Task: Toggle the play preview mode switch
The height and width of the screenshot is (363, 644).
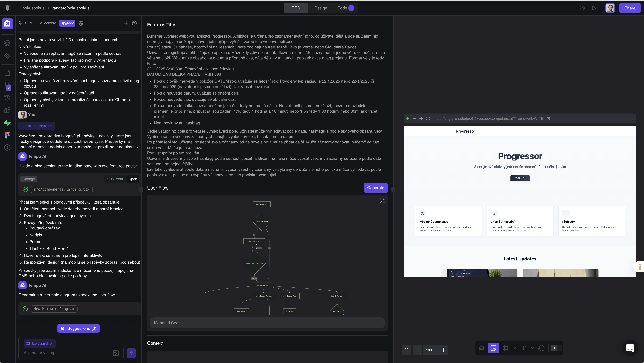Action: click(556, 348)
